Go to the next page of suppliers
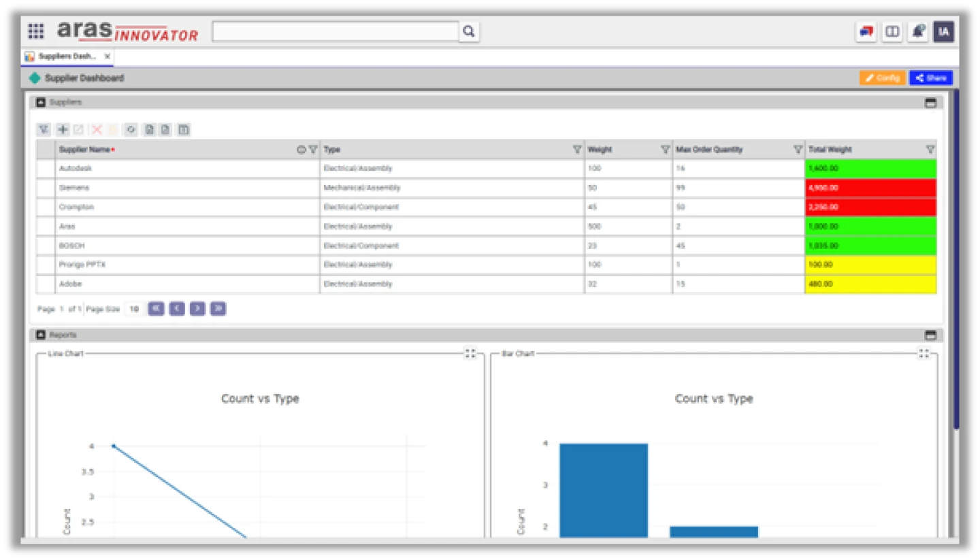 [197, 309]
